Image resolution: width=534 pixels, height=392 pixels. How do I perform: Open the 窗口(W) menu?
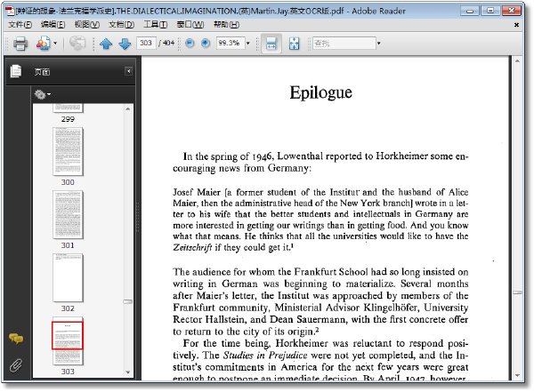coord(190,25)
